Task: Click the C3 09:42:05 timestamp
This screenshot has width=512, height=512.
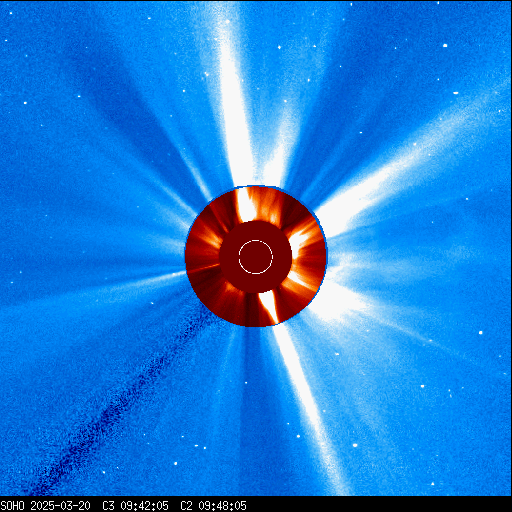Action: [135, 506]
